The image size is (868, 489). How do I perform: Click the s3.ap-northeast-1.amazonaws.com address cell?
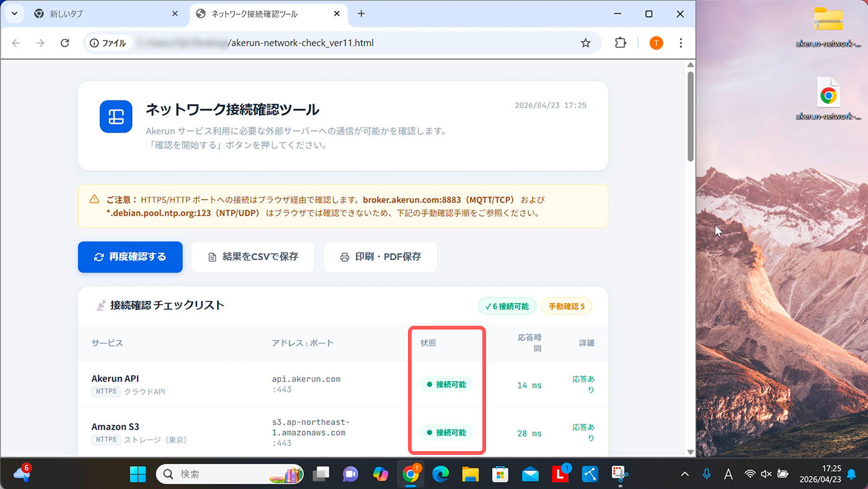click(x=311, y=432)
